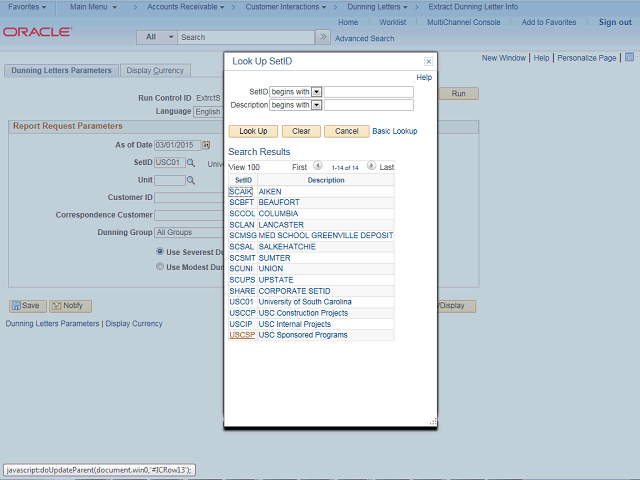Click the Oracle logo
This screenshot has width=640, height=480.
[37, 32]
